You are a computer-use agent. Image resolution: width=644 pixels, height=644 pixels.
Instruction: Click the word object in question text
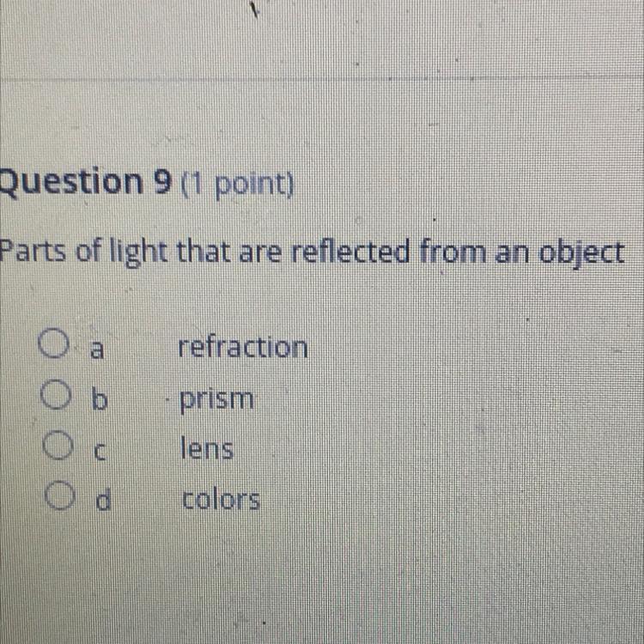581,254
